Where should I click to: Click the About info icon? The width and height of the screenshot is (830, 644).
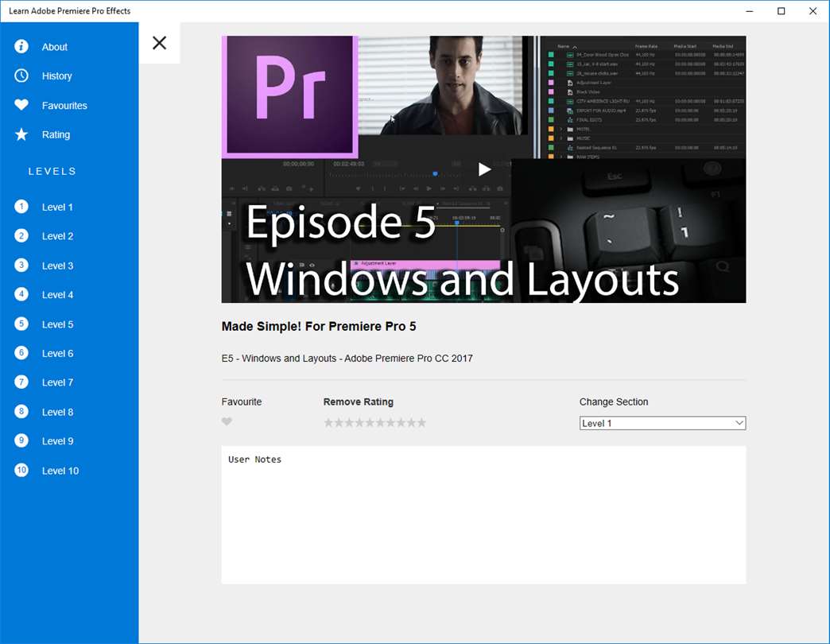(x=21, y=47)
